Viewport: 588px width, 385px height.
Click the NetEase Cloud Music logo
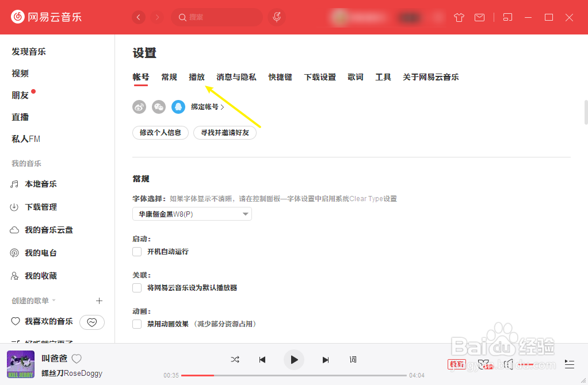click(x=46, y=17)
